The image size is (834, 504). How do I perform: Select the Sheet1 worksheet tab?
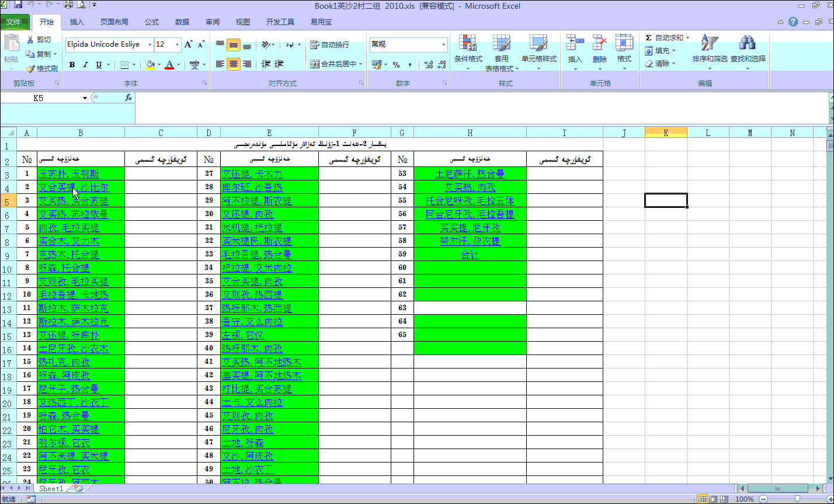[x=51, y=488]
